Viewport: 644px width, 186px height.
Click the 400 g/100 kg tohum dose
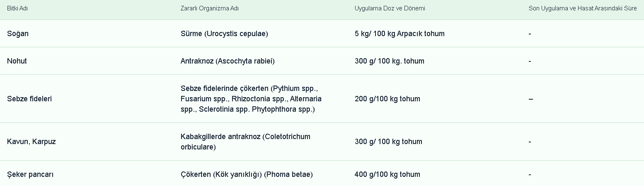tap(387, 174)
